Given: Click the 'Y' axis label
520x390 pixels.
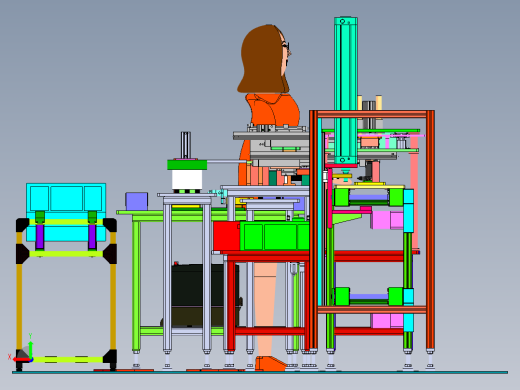Looking at the screenshot, I should [30, 336].
